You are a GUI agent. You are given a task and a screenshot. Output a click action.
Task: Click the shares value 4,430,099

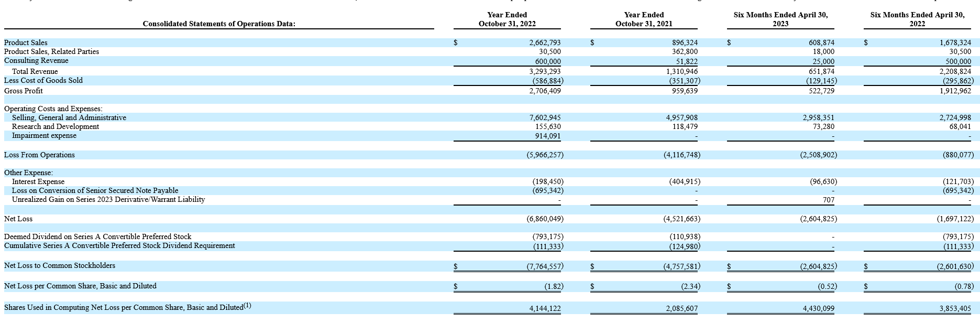pyautogui.click(x=819, y=308)
